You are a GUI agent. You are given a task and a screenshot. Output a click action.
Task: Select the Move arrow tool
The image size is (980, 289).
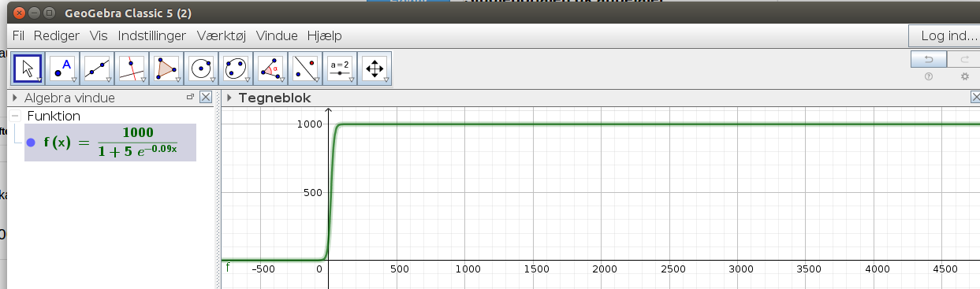pos(28,69)
